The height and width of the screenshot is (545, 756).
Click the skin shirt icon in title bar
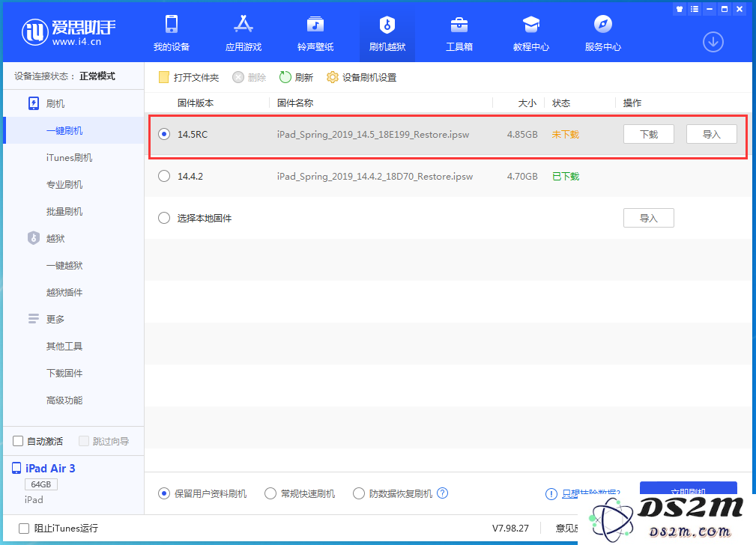pos(680,9)
